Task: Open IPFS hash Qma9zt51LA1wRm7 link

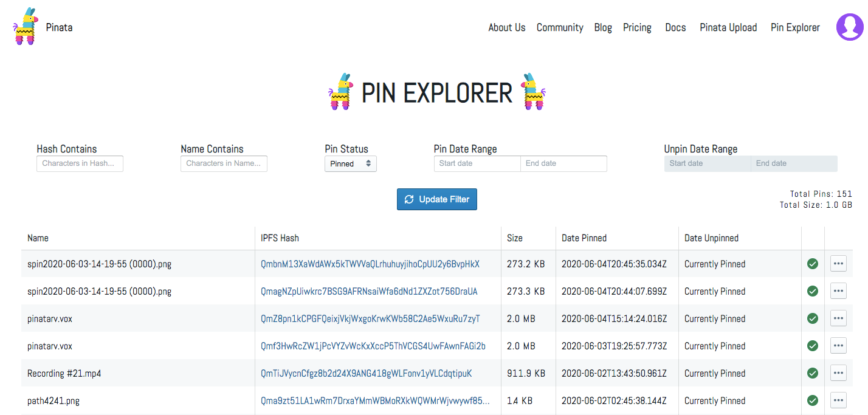Action: 375,400
